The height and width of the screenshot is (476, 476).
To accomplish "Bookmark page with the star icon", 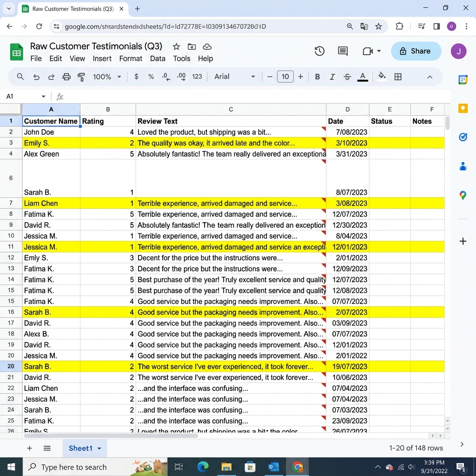I will pyautogui.click(x=378, y=26).
